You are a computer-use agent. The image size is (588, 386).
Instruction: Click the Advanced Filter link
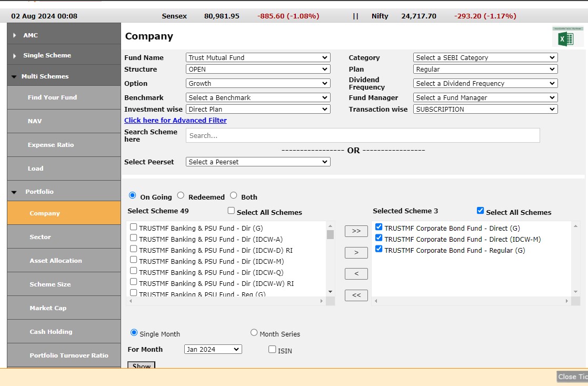pyautogui.click(x=175, y=120)
